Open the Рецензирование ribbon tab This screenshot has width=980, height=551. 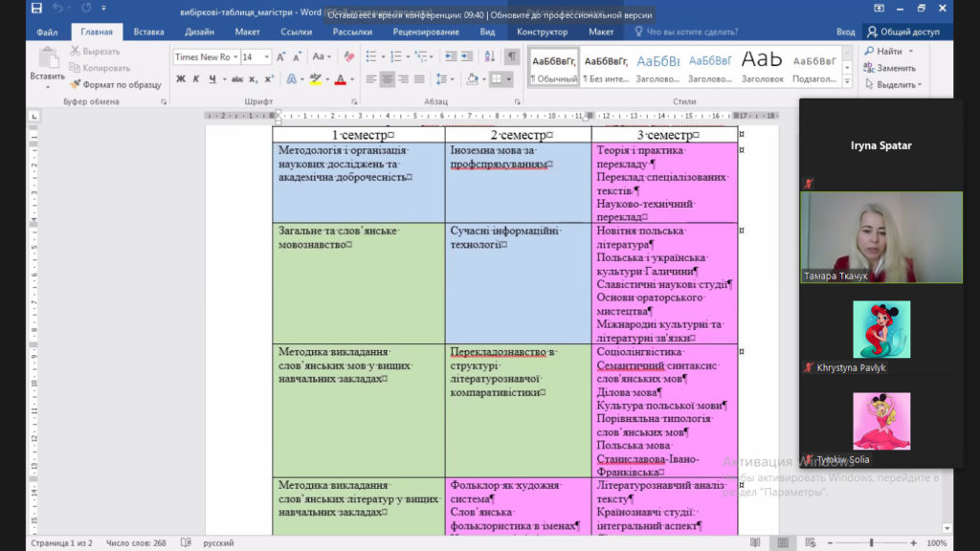[426, 32]
